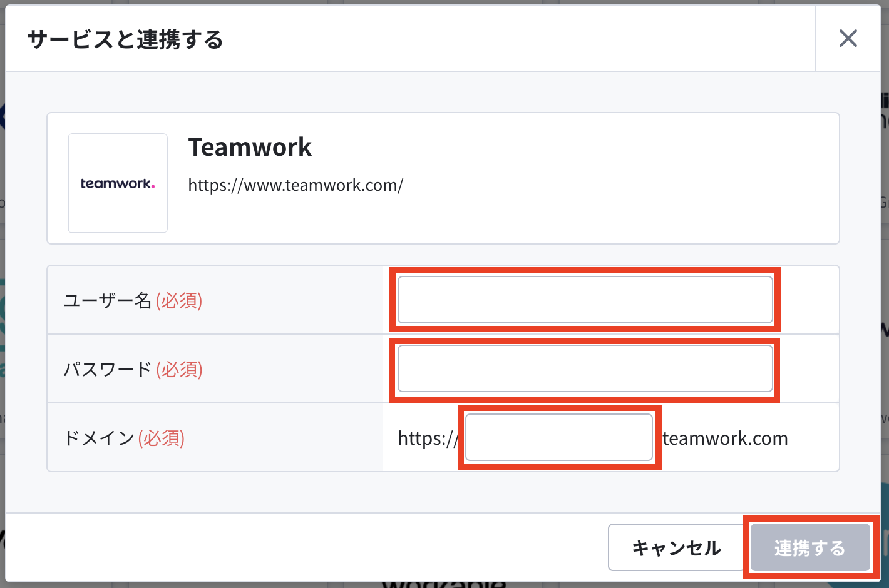Click the ドメイン subdomain input field
The width and height of the screenshot is (889, 588).
tap(559, 437)
